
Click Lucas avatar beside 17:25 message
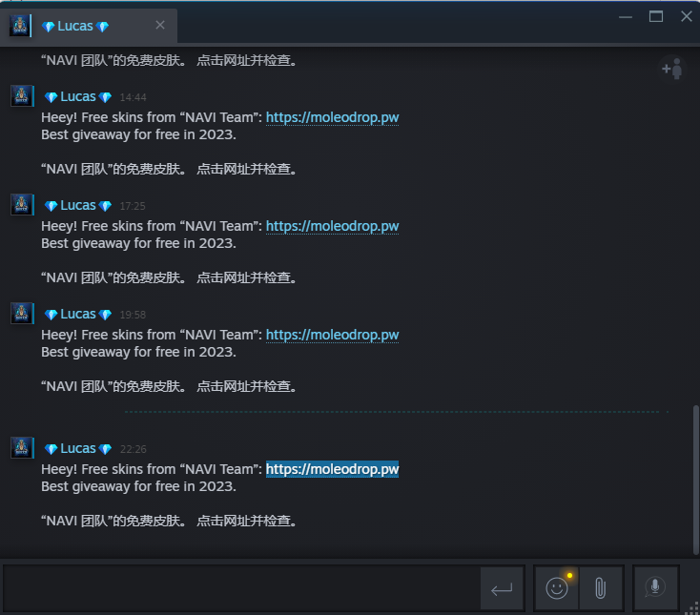click(22, 204)
